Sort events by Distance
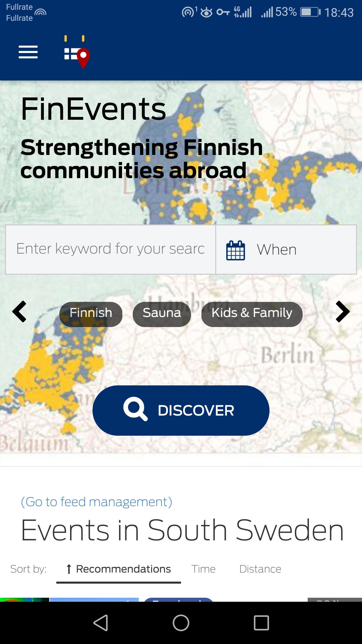362x644 pixels. pyautogui.click(x=260, y=569)
